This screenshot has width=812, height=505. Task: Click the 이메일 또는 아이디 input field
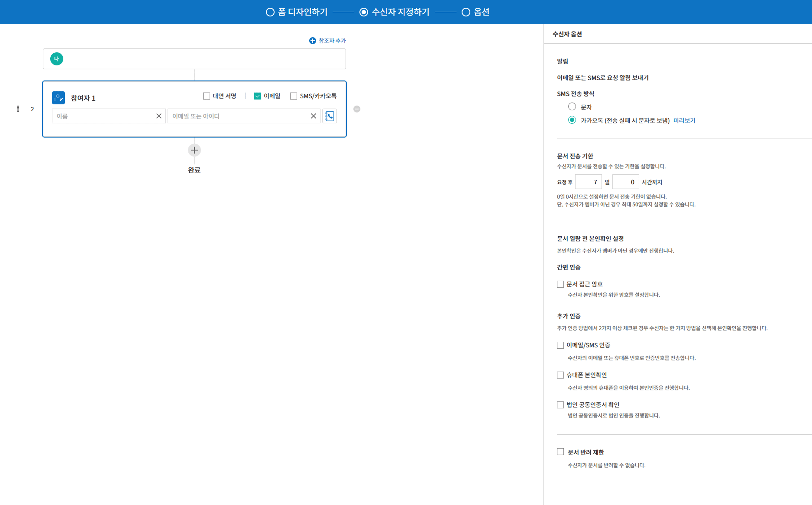pyautogui.click(x=244, y=116)
